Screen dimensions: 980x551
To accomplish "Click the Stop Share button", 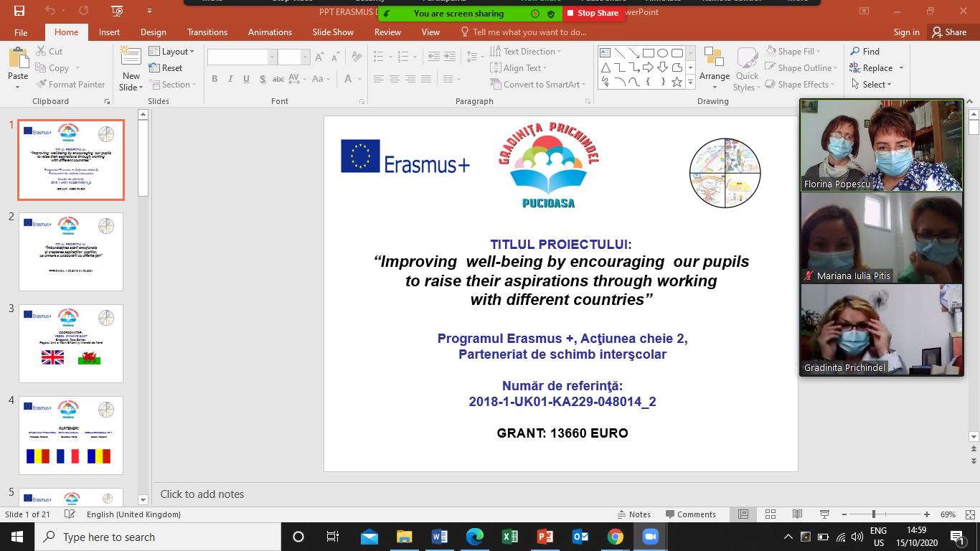I will (x=592, y=13).
